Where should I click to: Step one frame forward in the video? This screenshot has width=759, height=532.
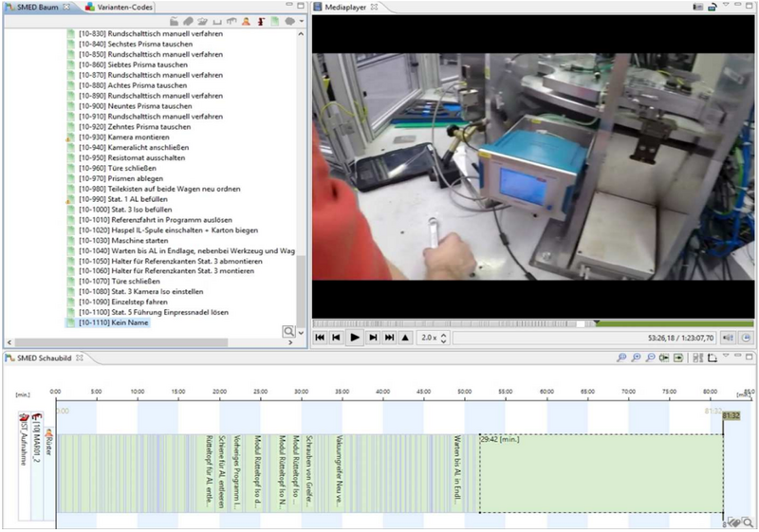coord(373,337)
